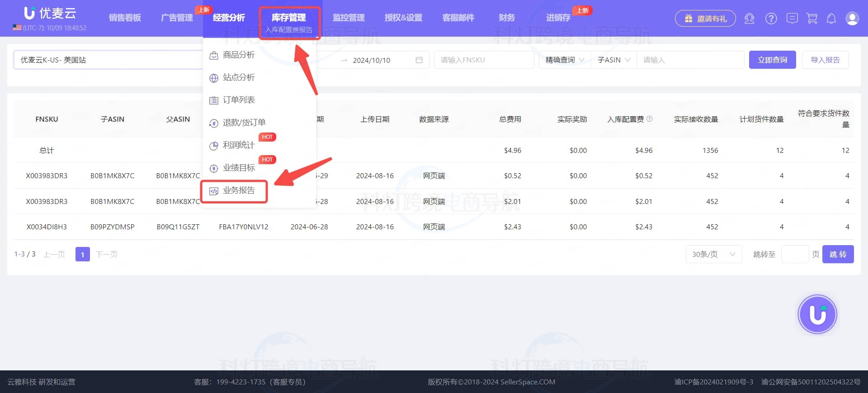Click the 站点分析 globe icon
The height and width of the screenshot is (393, 868).
214,78
